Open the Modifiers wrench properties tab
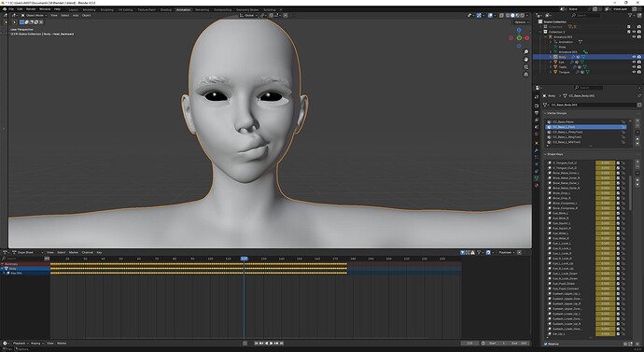 (x=537, y=150)
